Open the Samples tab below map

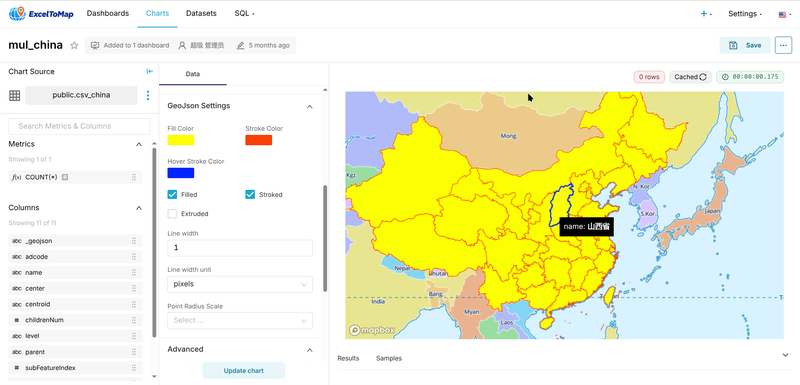point(389,358)
